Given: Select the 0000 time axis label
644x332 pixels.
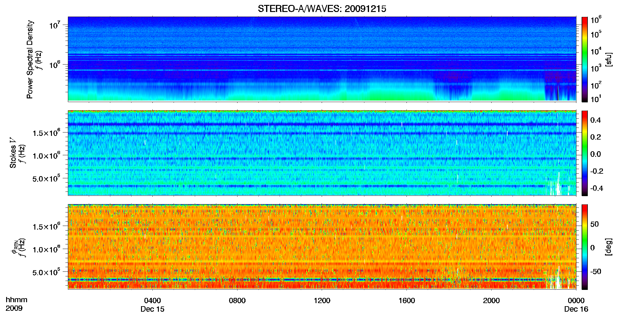Looking at the screenshot, I should [x=576, y=301].
